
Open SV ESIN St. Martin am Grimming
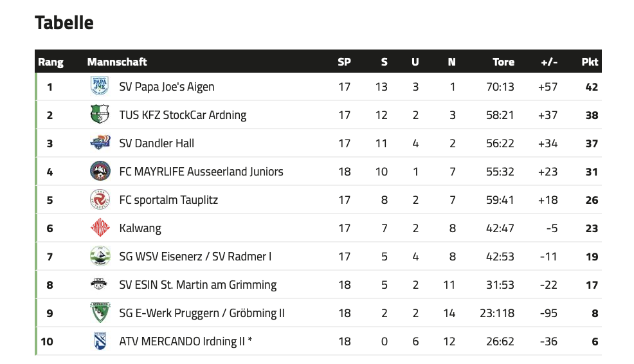[x=197, y=285]
